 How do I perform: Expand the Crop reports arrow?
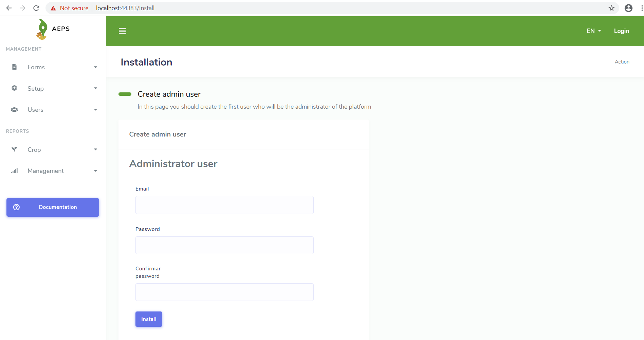click(95, 149)
